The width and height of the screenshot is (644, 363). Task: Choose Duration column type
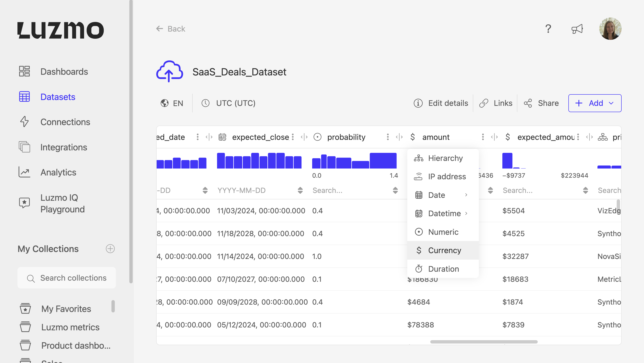coord(443,269)
